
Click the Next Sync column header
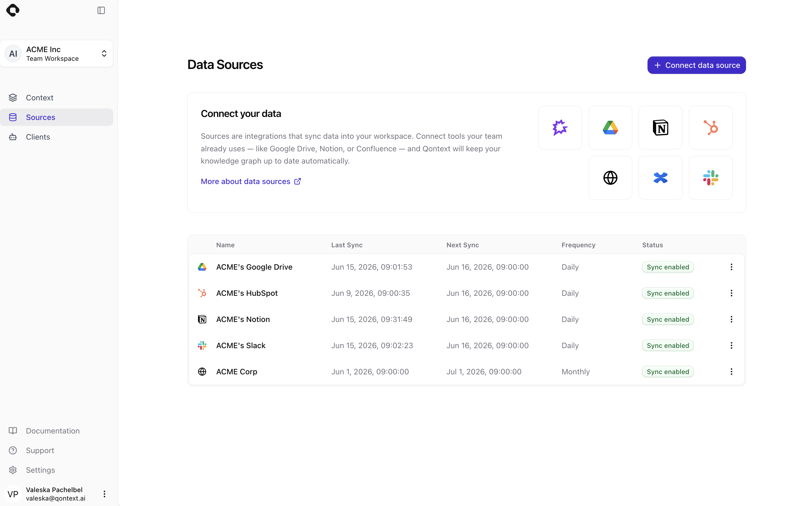click(x=463, y=245)
